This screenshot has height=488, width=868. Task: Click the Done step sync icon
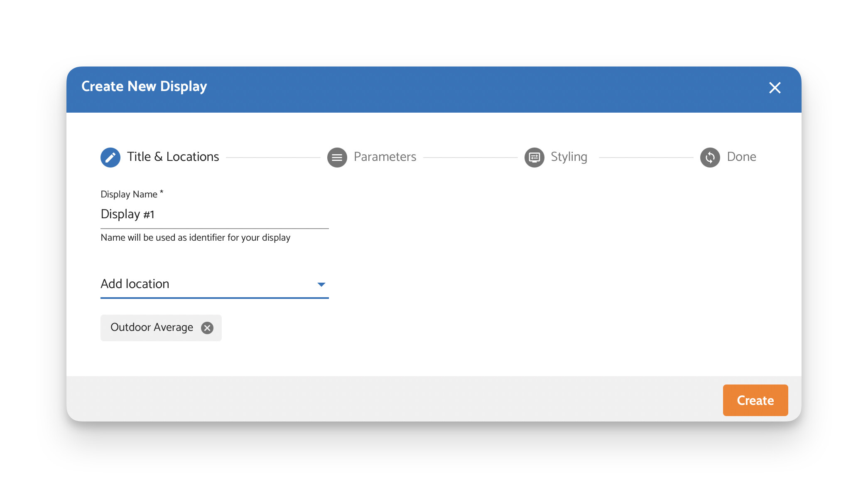coord(710,158)
